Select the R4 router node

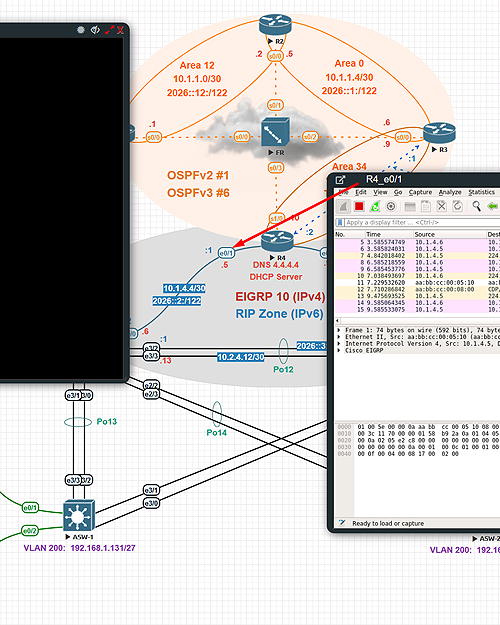[277, 241]
